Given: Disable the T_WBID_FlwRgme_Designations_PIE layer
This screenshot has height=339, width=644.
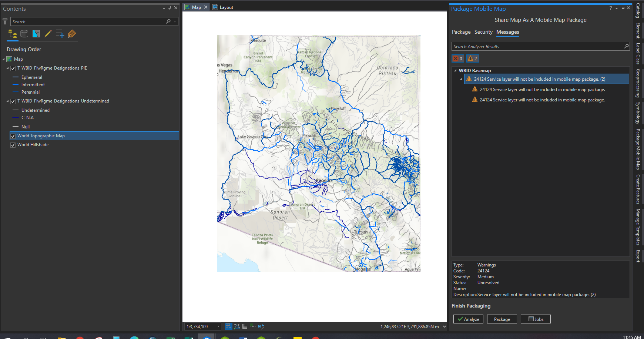Looking at the screenshot, I should [13, 68].
